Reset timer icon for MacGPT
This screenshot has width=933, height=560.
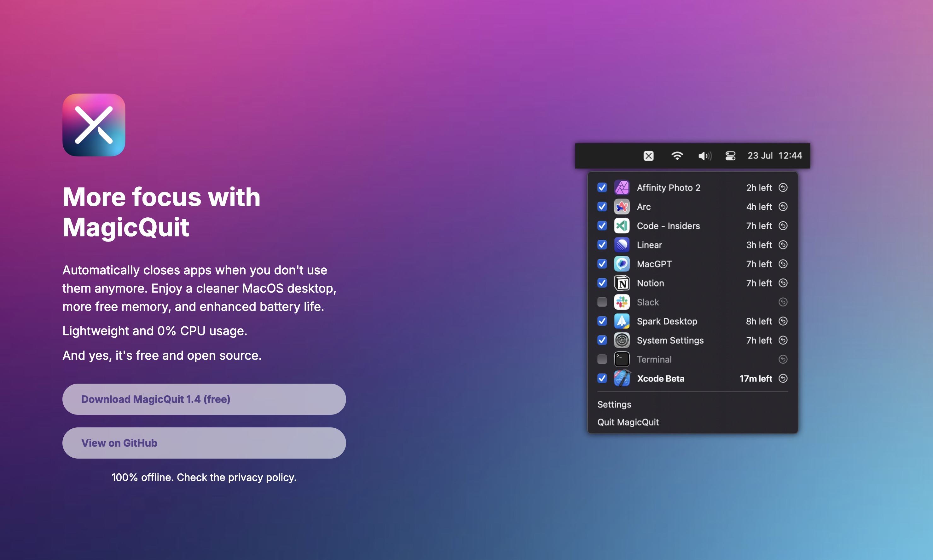[783, 264]
